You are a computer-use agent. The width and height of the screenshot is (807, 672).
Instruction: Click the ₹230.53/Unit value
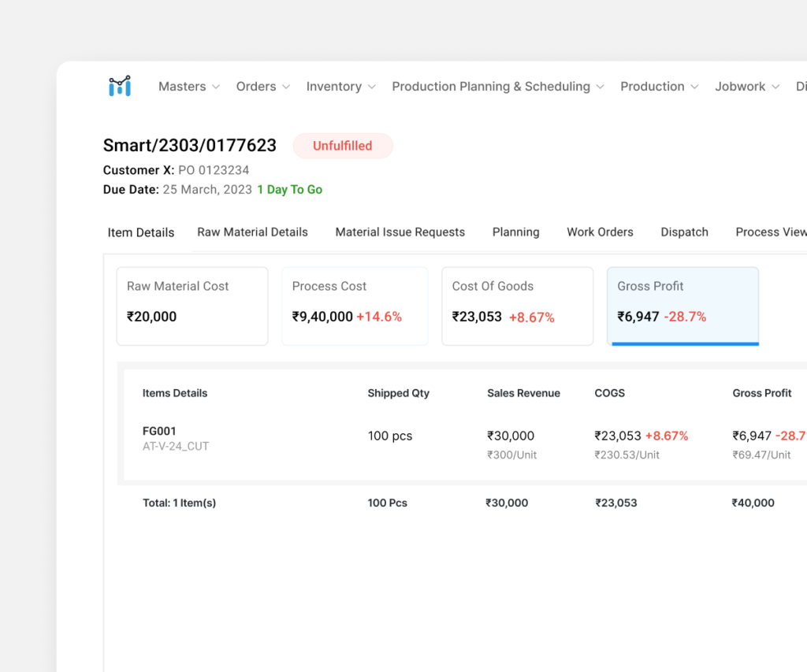point(627,455)
